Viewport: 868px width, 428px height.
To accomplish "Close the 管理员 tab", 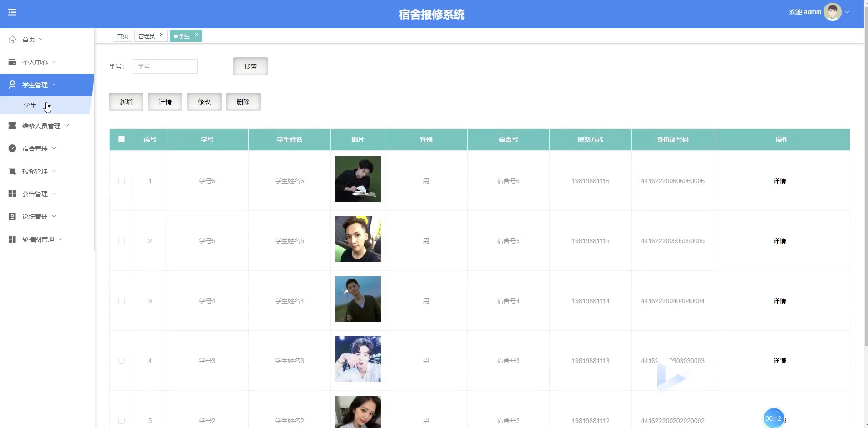I will (x=161, y=35).
